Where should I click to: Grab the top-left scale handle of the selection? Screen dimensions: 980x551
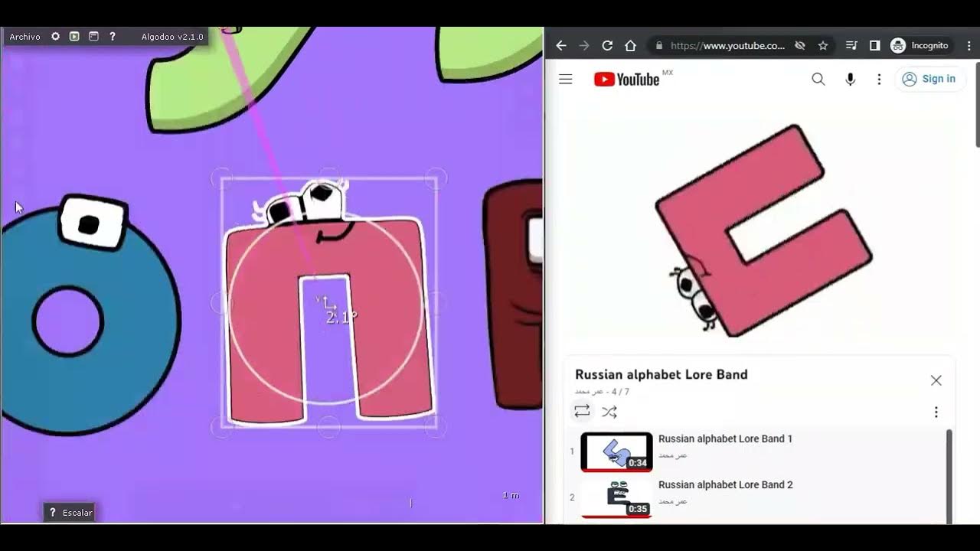221,178
